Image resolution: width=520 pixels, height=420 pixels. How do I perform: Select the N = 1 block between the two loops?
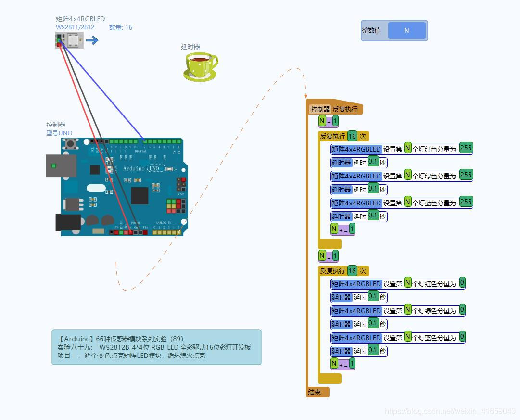329,256
